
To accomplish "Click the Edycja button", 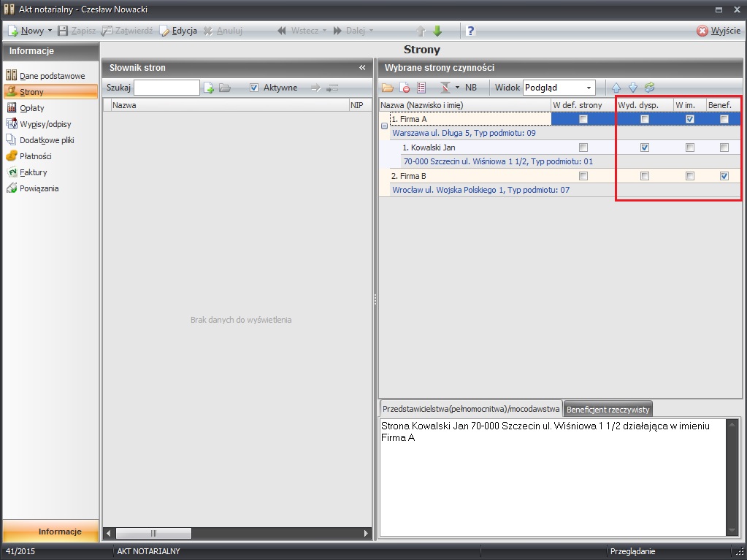I will tap(178, 31).
